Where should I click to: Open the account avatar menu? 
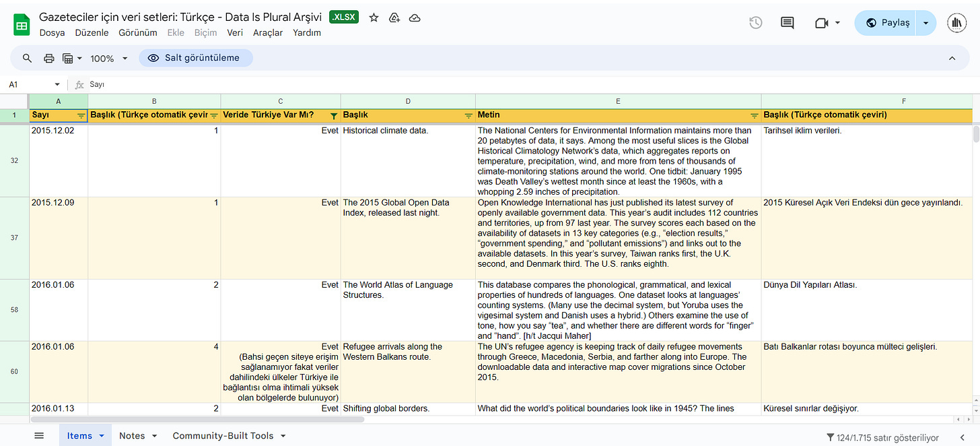pos(956,23)
